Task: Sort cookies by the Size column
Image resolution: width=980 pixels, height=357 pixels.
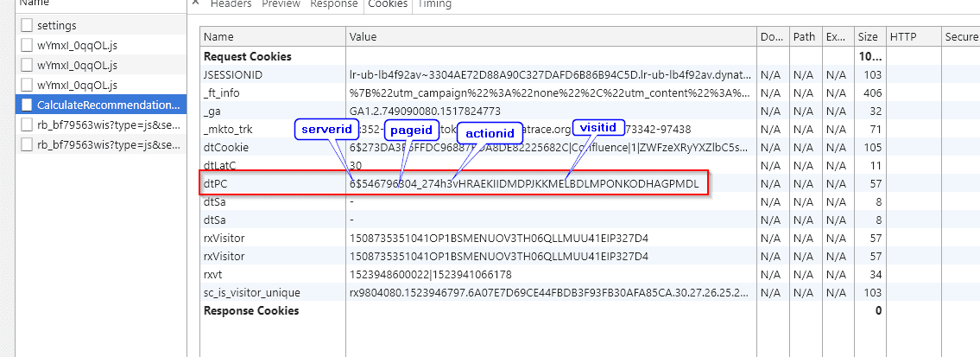Action: tap(870, 37)
